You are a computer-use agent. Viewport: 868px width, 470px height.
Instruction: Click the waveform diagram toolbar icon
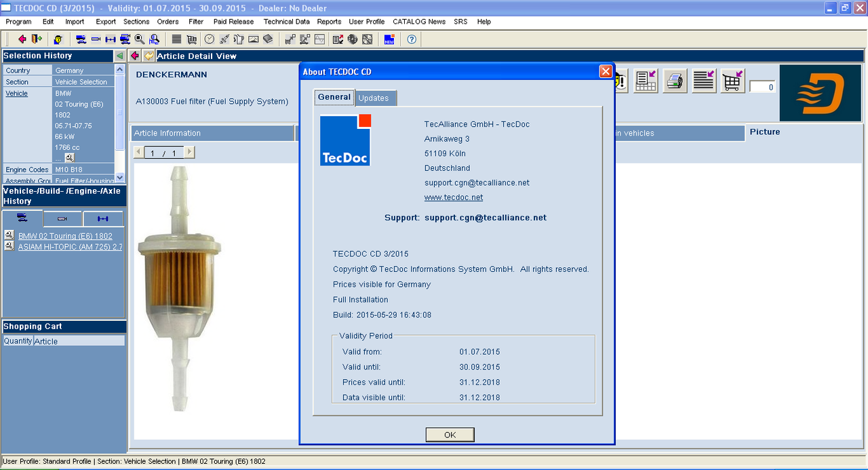pos(319,39)
